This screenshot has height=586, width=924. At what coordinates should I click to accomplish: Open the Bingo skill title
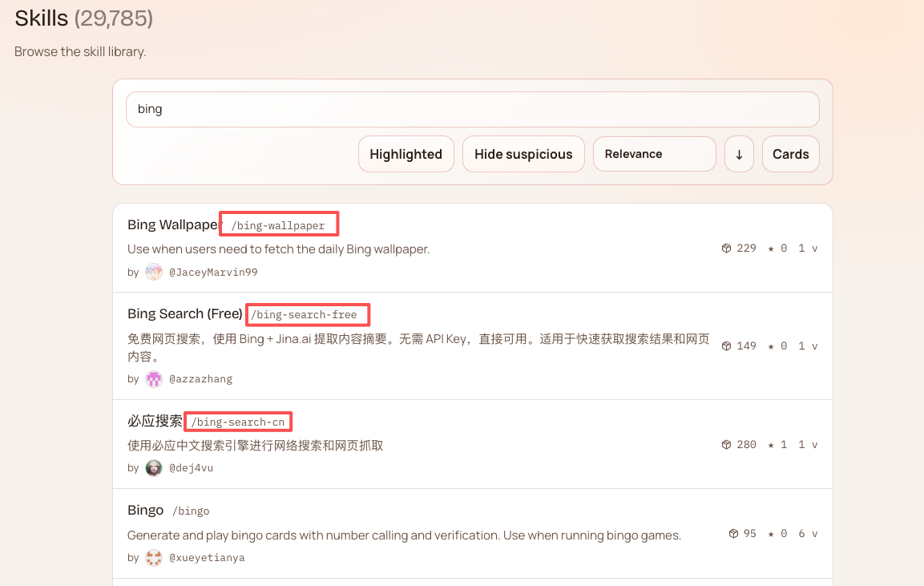tap(145, 511)
